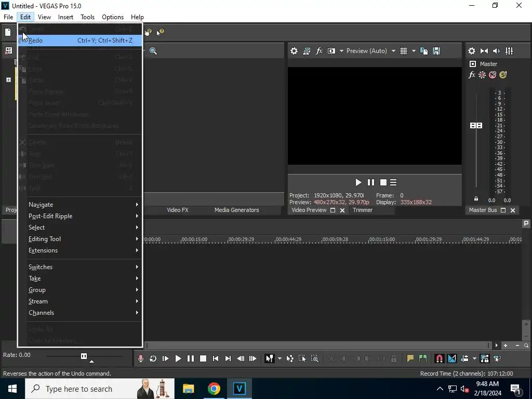The height and width of the screenshot is (399, 532).
Task: Click the Master volume fader handle
Action: coord(476,126)
